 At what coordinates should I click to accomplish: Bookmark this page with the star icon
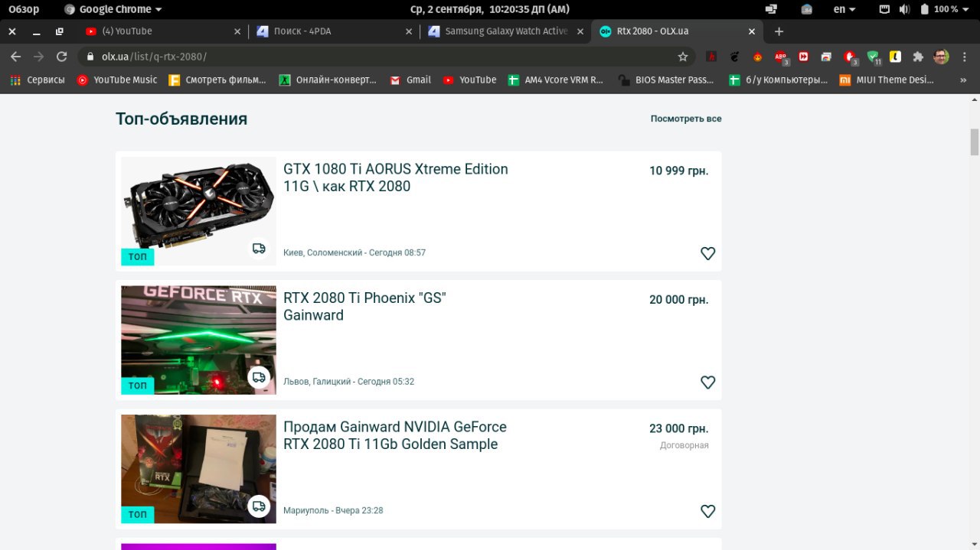(x=683, y=57)
